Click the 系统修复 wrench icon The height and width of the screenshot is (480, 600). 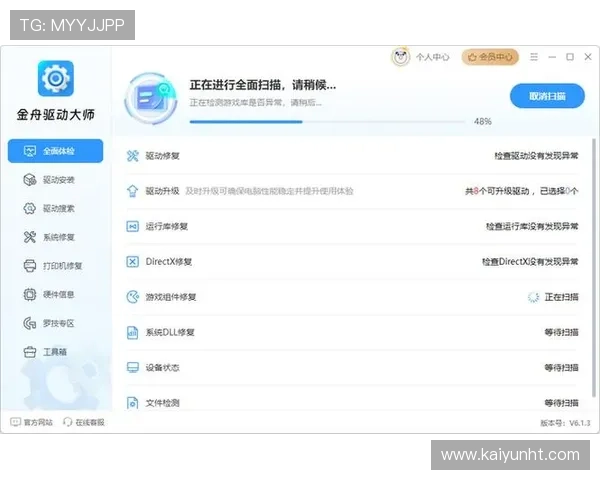30,237
